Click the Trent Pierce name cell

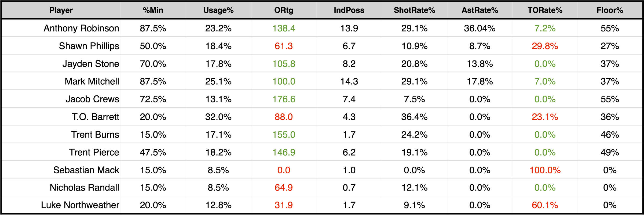pos(94,152)
